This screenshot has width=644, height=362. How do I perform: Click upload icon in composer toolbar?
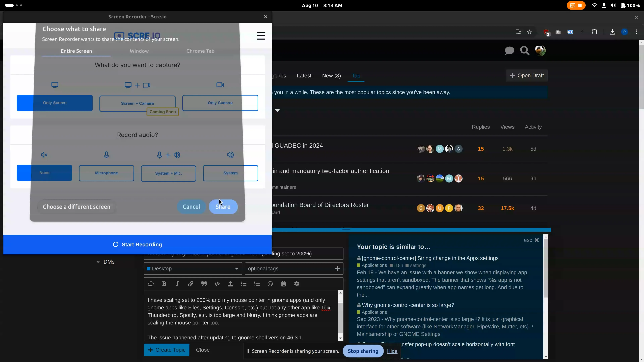[x=230, y=284]
